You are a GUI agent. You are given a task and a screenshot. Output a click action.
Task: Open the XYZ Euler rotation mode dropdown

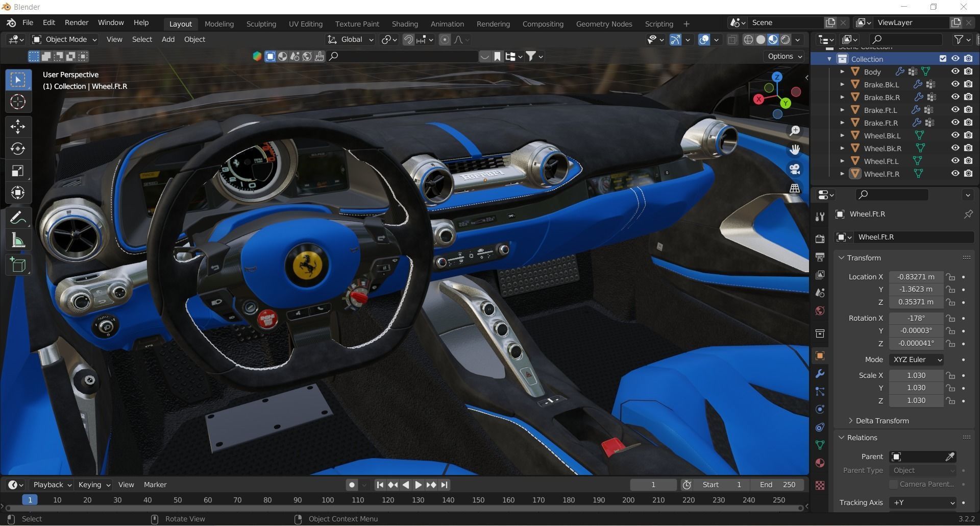click(916, 360)
